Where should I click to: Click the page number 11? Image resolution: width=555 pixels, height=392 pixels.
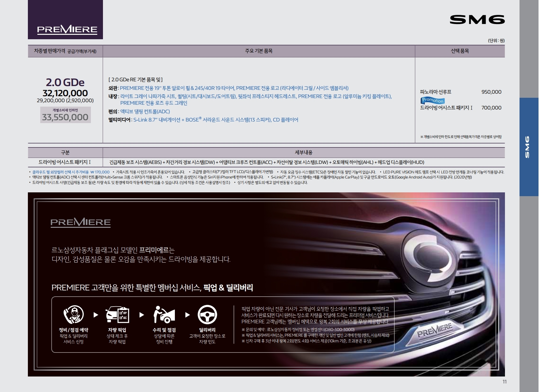click(x=505, y=382)
